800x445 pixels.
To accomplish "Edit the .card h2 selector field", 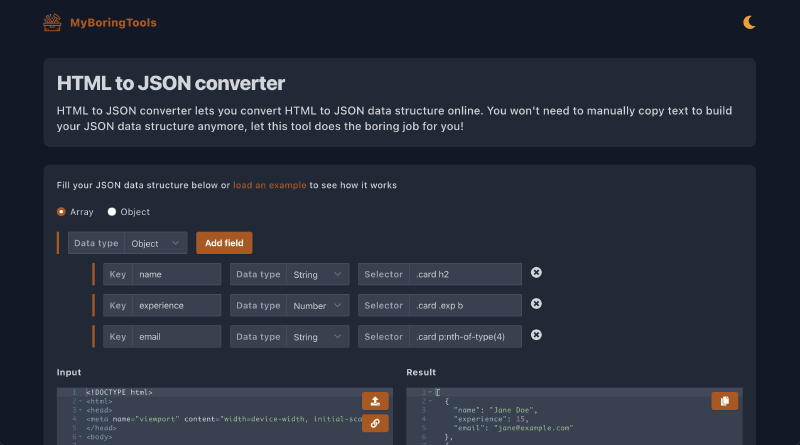I will click(465, 275).
